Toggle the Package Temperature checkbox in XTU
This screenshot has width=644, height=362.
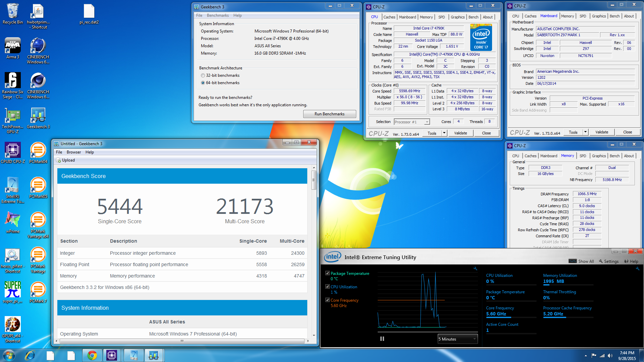(x=327, y=273)
